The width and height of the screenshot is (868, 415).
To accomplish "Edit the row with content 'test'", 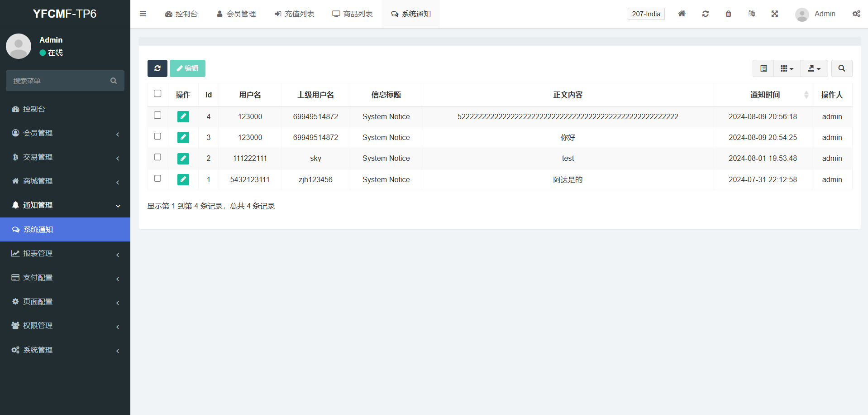I will [x=183, y=159].
